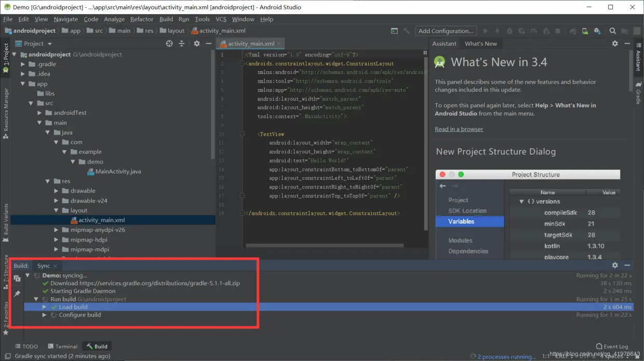Collapse the java folder
644x361 pixels.
48,132
